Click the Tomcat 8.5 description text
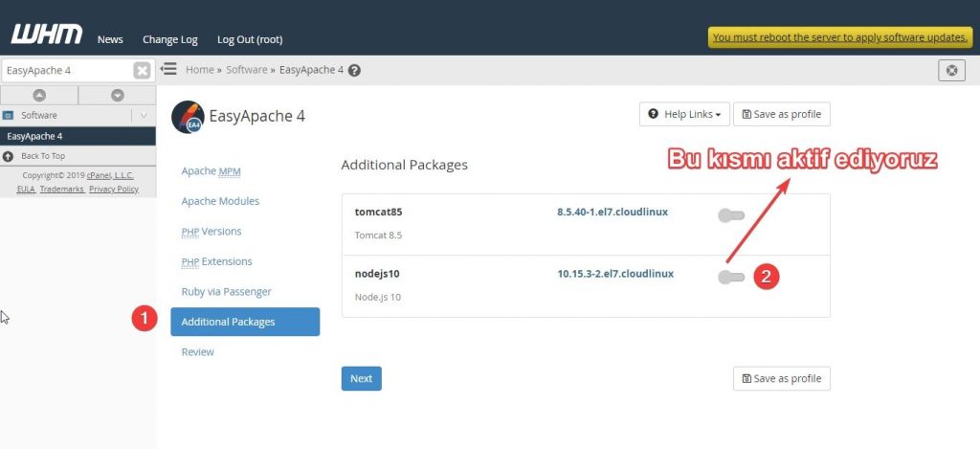This screenshot has width=980, height=449. click(378, 236)
